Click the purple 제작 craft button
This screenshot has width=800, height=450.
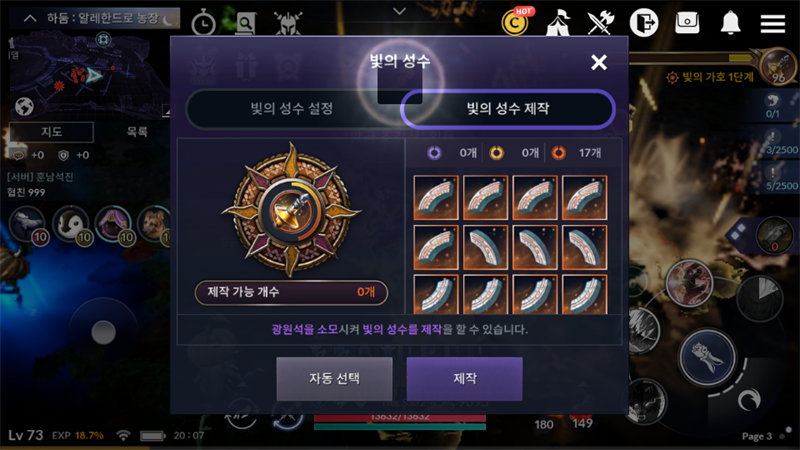pyautogui.click(x=464, y=379)
